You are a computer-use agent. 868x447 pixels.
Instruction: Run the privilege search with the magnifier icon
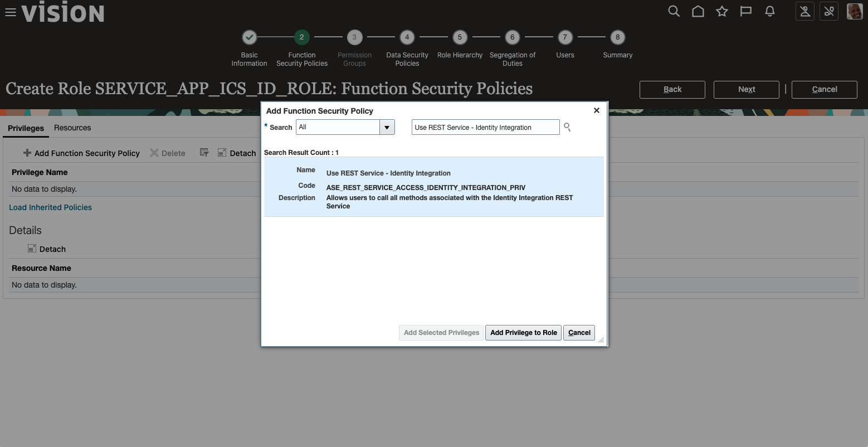[x=567, y=127]
